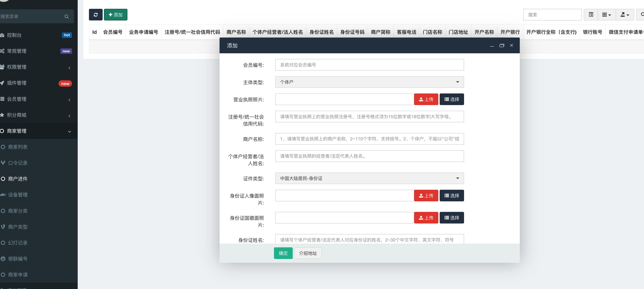The image size is (644, 289).
Task: Click the 个体户经营者/法人姓名 input
Action: (369, 156)
